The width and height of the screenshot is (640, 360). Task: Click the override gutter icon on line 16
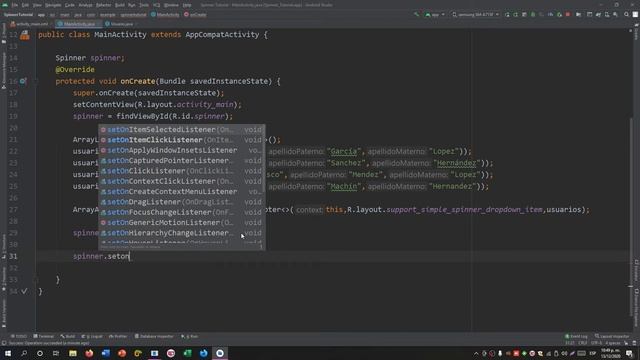23,81
